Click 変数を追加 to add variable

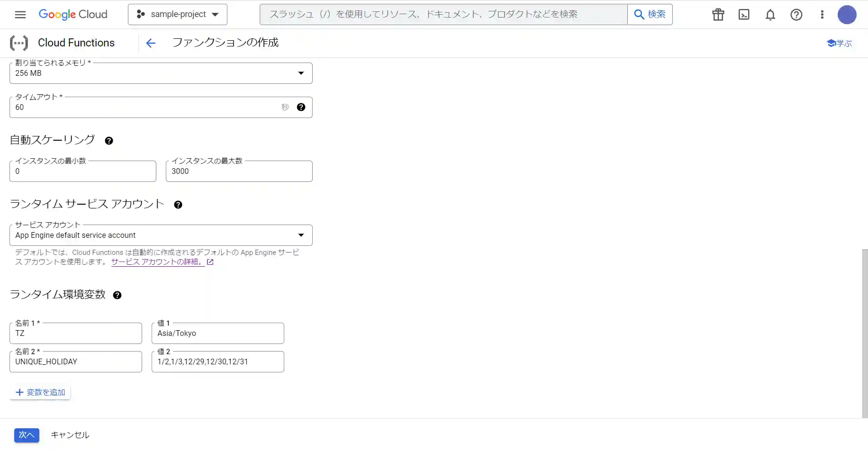40,392
